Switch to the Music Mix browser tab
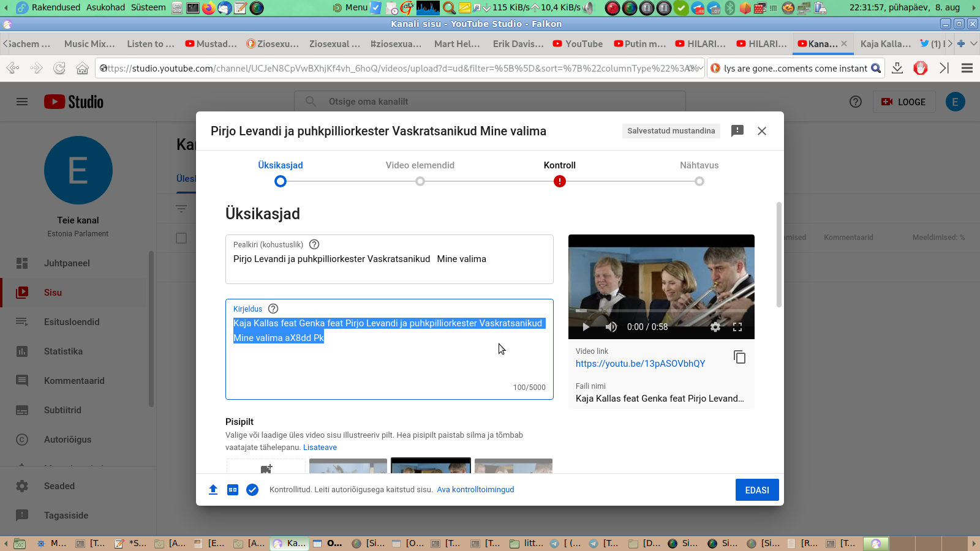The height and width of the screenshot is (551, 980). click(89, 43)
